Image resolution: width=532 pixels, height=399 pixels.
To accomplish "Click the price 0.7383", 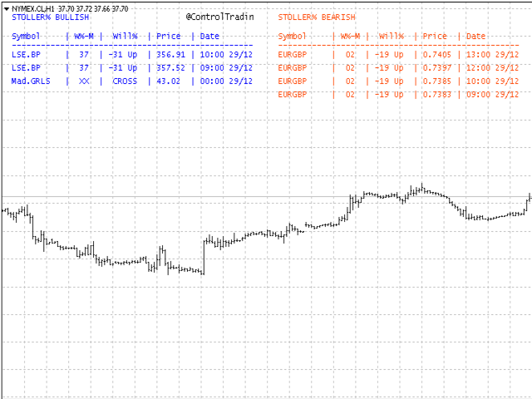I will coord(437,95).
